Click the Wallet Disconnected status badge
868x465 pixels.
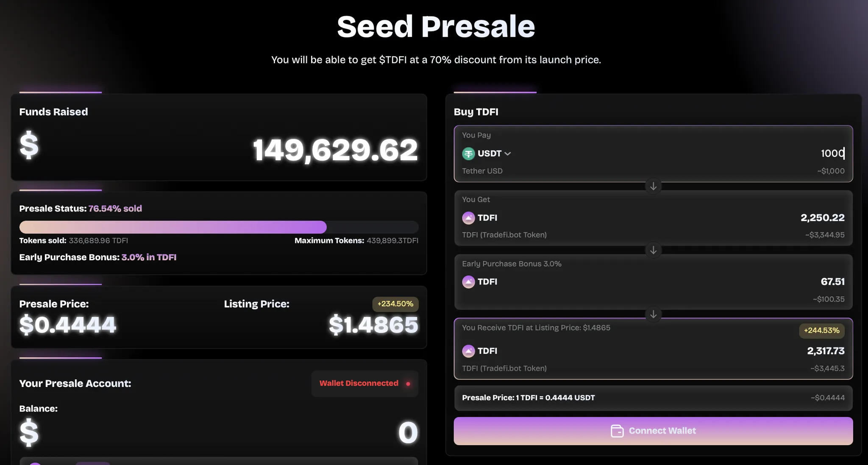(364, 384)
